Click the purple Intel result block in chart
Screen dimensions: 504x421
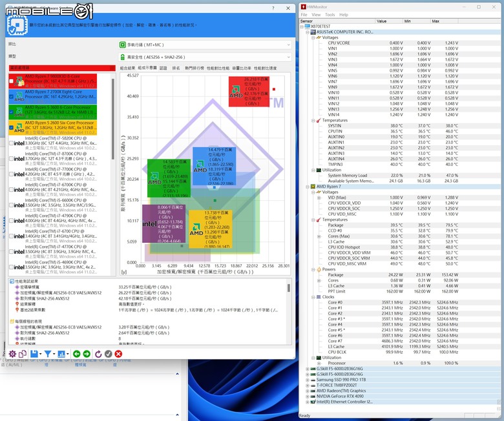(x=164, y=223)
